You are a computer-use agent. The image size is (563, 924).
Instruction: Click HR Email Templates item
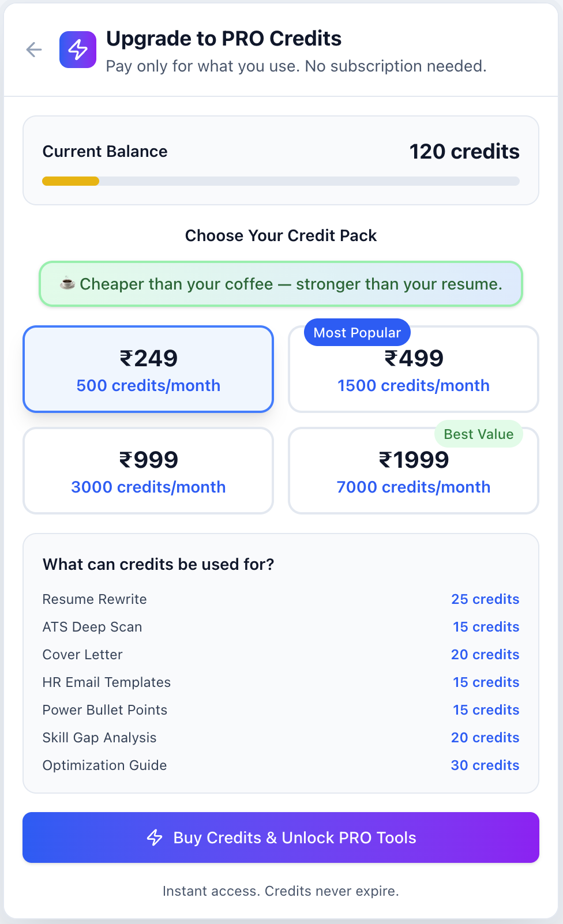pos(107,682)
